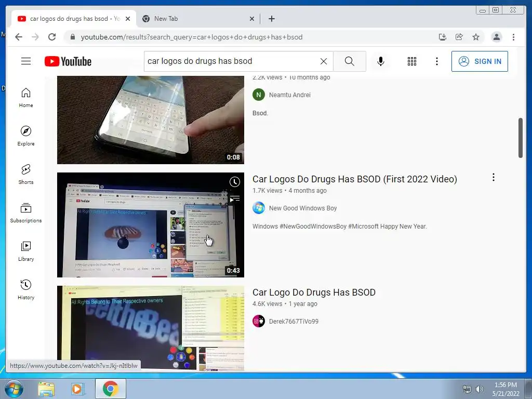Image resolution: width=532 pixels, height=399 pixels.
Task: Visit the Derek7667TiVo99 channel
Action: (x=294, y=321)
